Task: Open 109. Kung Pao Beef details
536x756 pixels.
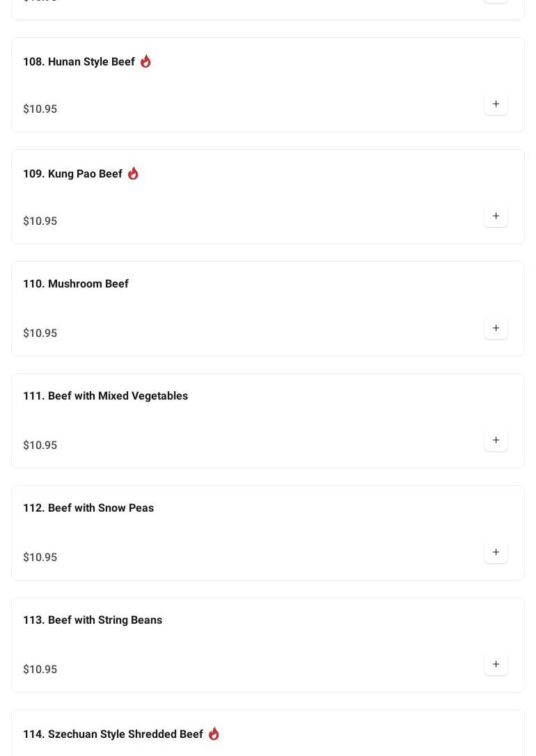Action: coord(72,174)
